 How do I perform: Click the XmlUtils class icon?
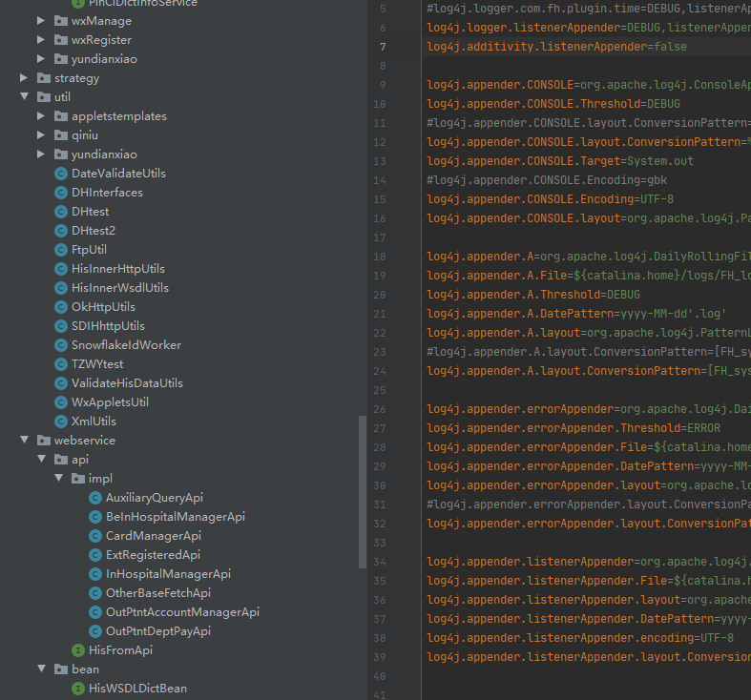(61, 422)
